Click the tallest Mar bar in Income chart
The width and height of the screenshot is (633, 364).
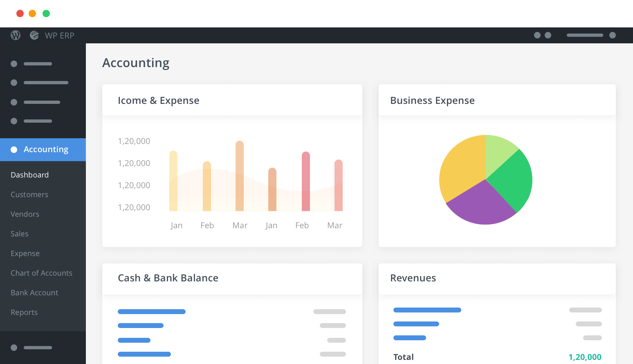pyautogui.click(x=240, y=176)
